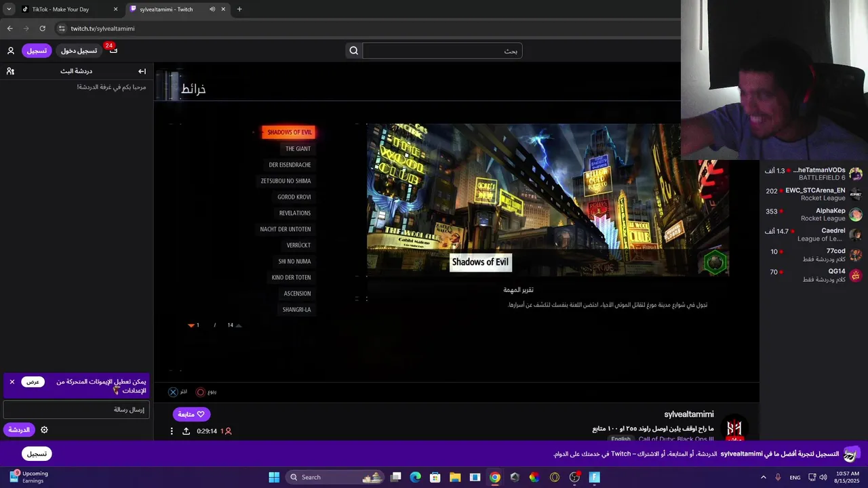This screenshot has height=488, width=868.
Task: Open the notifications inbox with badge 24
Action: pos(113,50)
